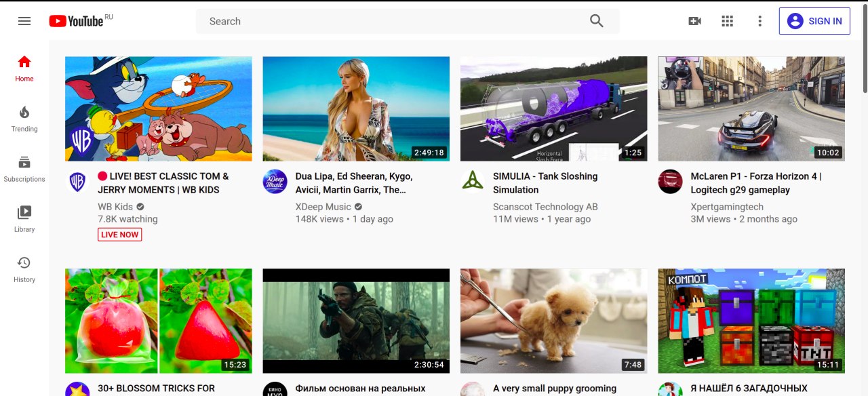
Task: Open Xpertgamingtech channel avatar
Action: [670, 182]
